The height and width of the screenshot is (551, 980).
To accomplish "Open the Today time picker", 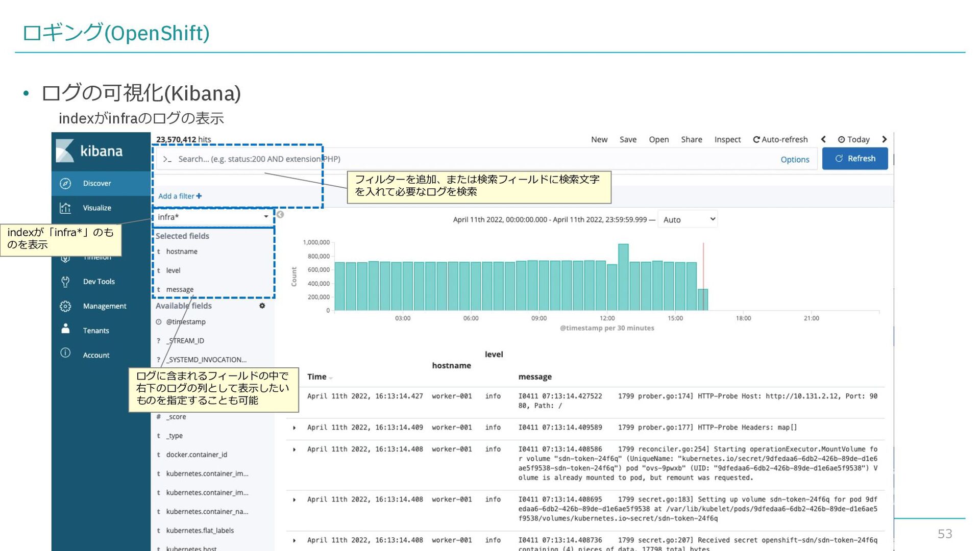I will 853,139.
